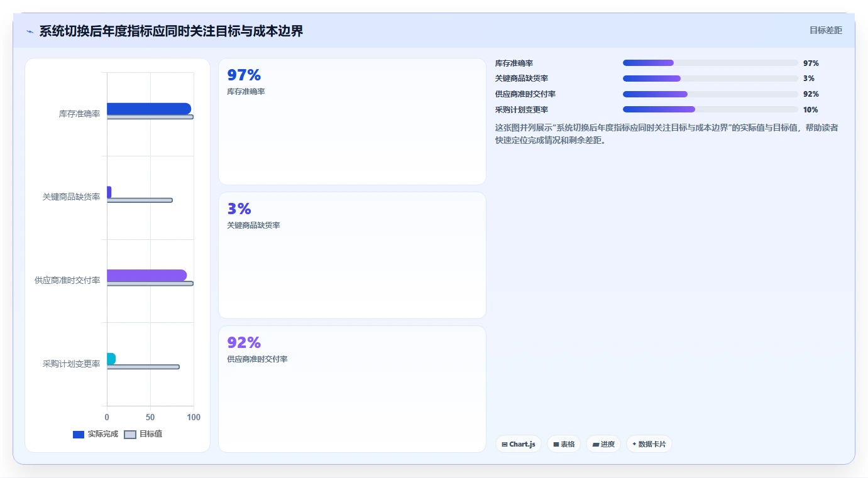Click the 供应商准时交付率 progress bar
Image resolution: width=868 pixels, height=478 pixels.
point(710,94)
